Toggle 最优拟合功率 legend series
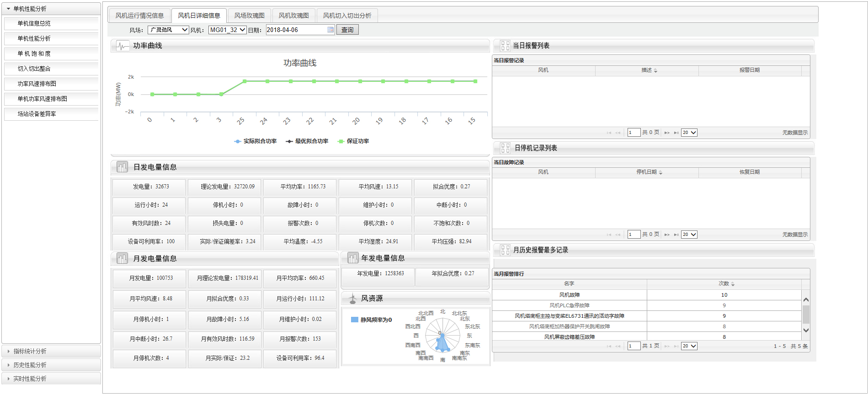Viewport: 868px width, 395px height. tap(307, 141)
